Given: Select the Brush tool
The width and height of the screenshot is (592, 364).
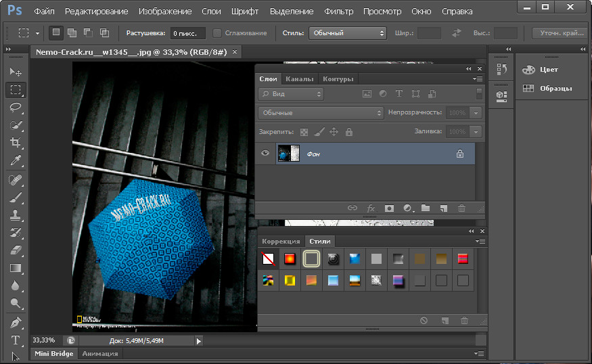Looking at the screenshot, I should (16, 198).
